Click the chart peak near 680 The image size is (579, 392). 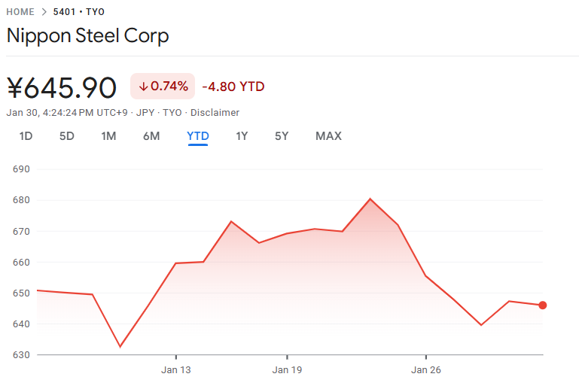pyautogui.click(x=370, y=199)
